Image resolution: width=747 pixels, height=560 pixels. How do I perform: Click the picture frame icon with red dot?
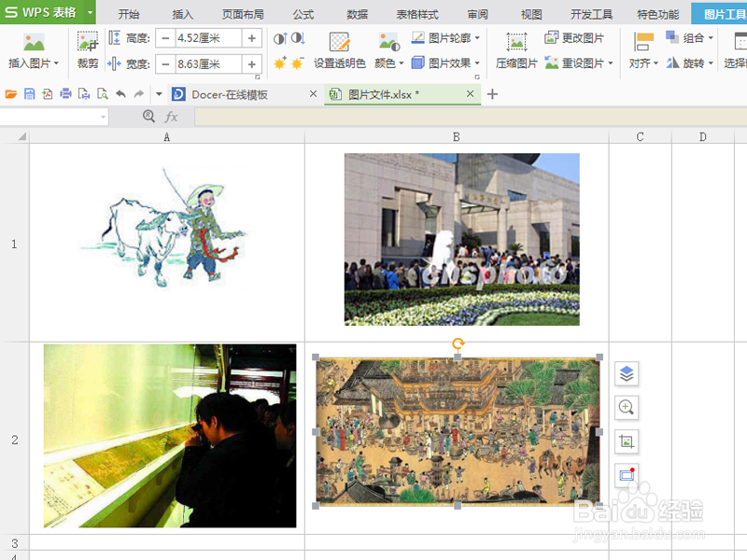coord(627,475)
